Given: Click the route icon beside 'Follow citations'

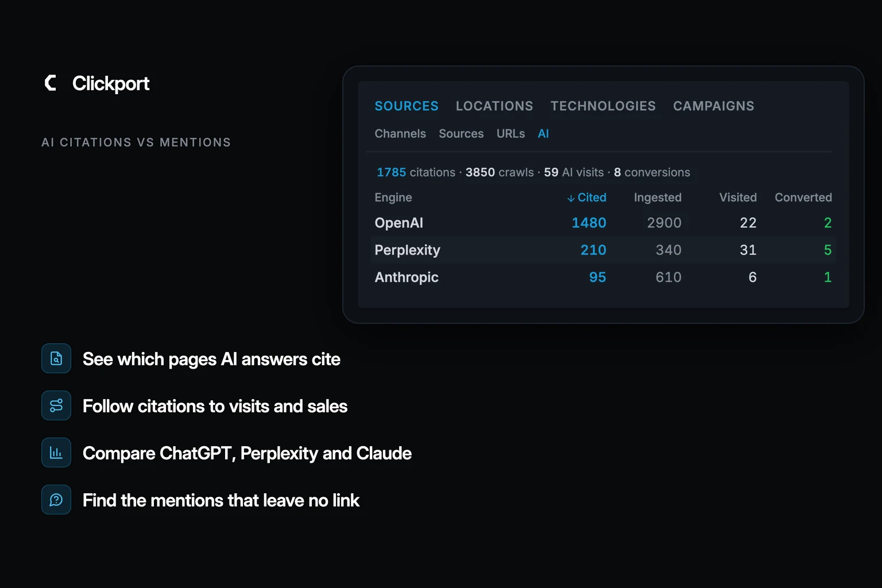Looking at the screenshot, I should (56, 405).
